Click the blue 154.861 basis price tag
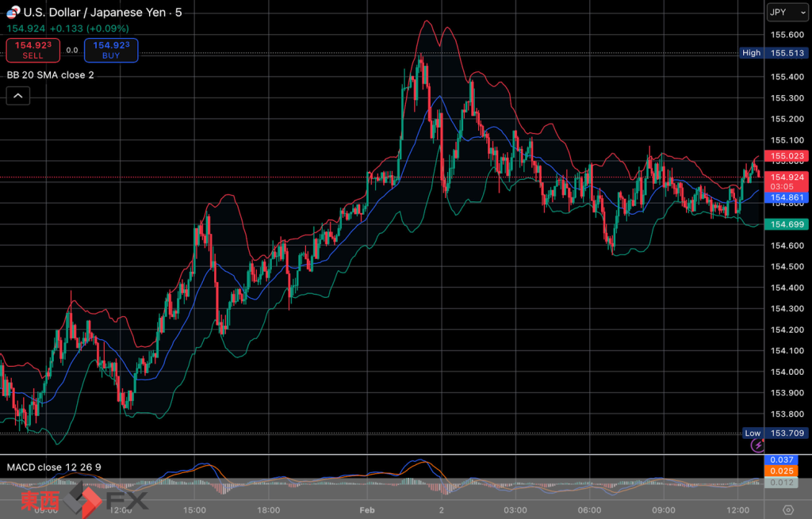Viewport: 812px width, 519px height. [787, 197]
